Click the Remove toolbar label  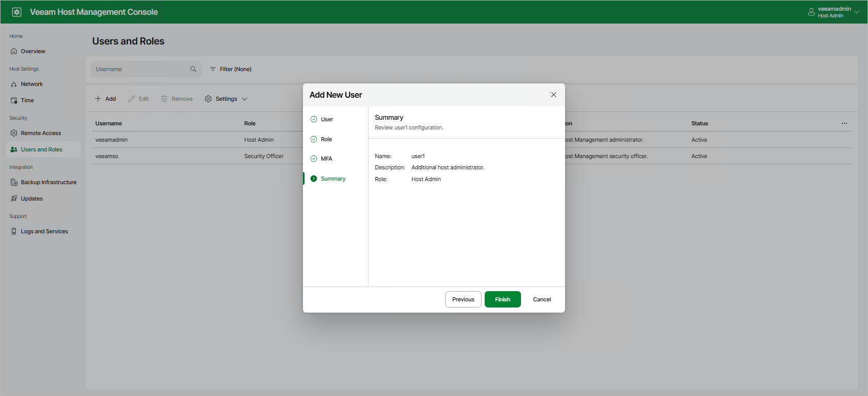coord(182,99)
